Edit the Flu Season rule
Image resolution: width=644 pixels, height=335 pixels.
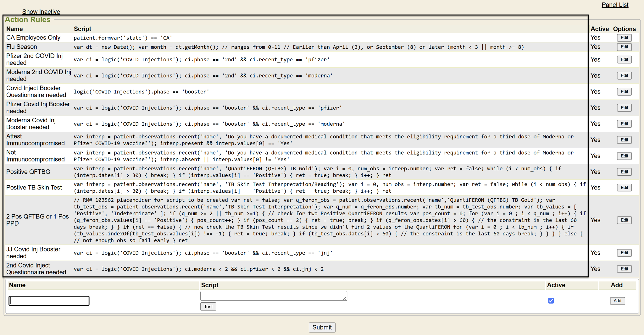pos(624,47)
